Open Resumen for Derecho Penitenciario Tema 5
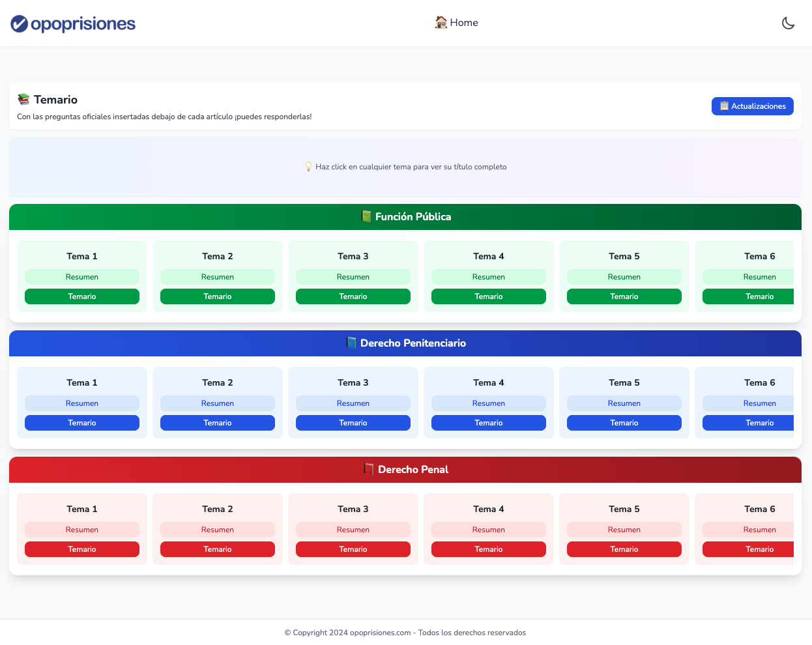 point(624,403)
